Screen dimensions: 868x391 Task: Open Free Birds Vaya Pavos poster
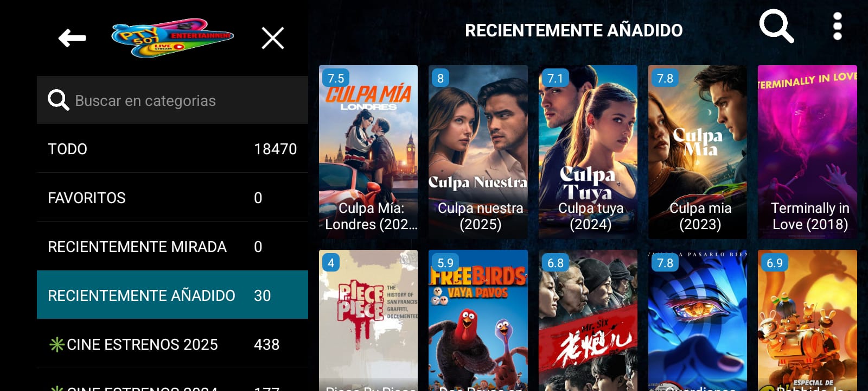[x=478, y=320]
